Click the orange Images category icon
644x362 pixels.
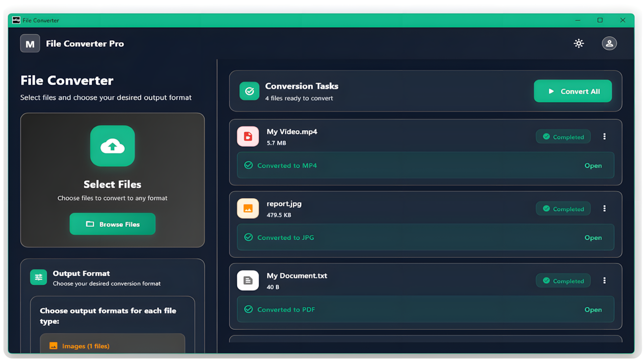[53, 346]
